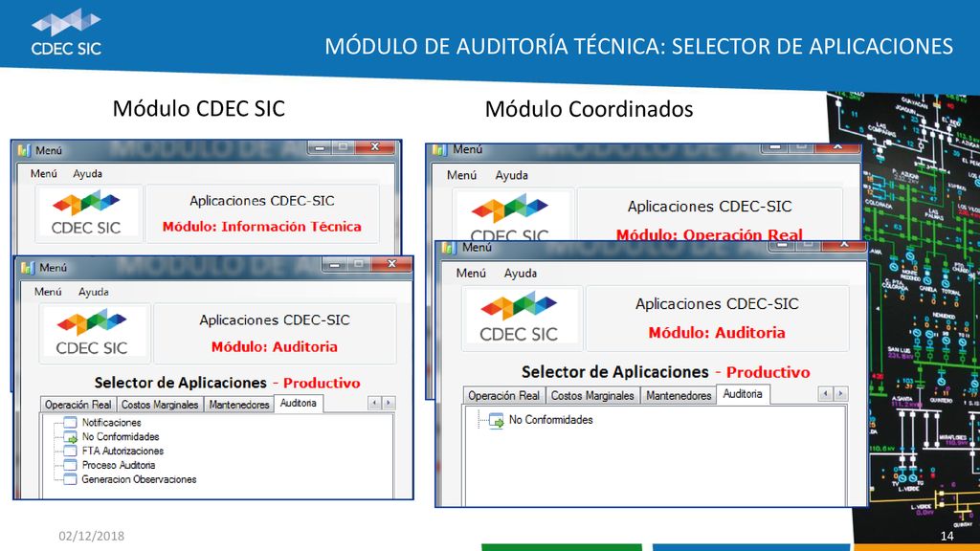Image resolution: width=980 pixels, height=551 pixels.
Task: Click the Notificaciones item icon
Action: [70, 422]
